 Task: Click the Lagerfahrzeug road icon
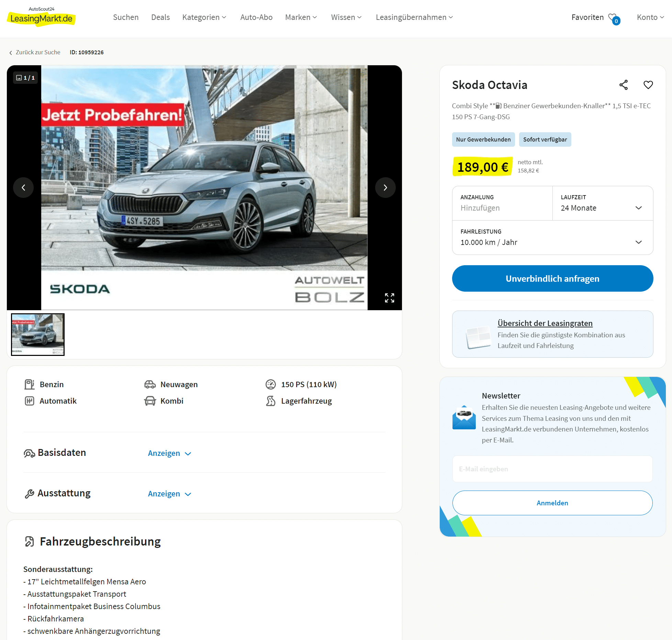[271, 401]
